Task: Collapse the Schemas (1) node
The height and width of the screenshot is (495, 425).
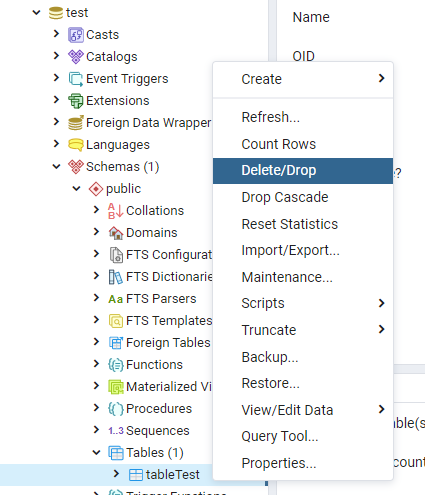Action: [x=56, y=166]
